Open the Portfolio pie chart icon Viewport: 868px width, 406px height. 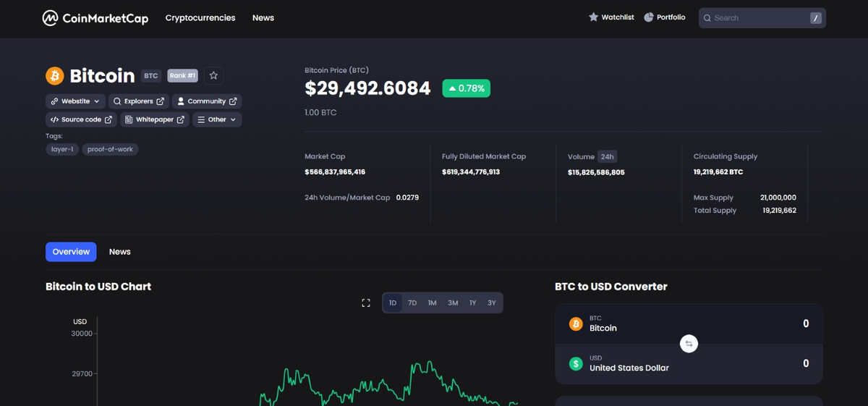point(649,17)
